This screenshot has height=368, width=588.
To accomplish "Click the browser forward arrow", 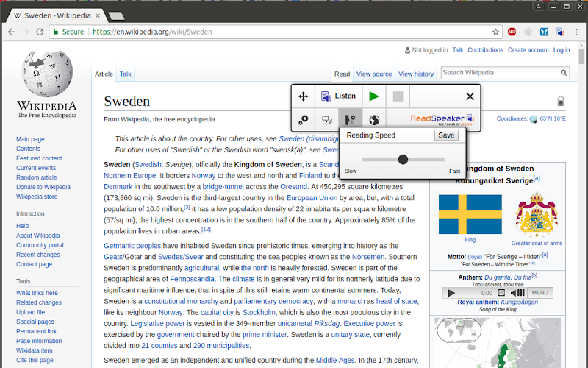I will [26, 32].
